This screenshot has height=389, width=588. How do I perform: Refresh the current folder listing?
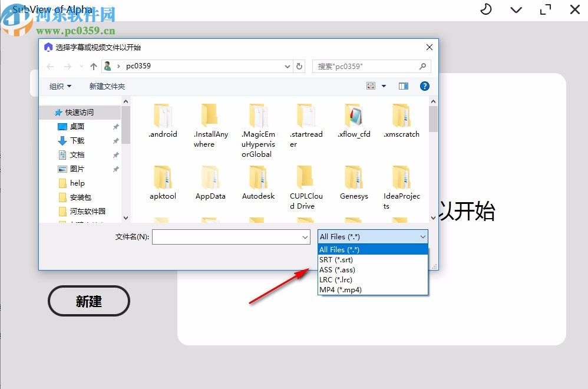(x=299, y=67)
